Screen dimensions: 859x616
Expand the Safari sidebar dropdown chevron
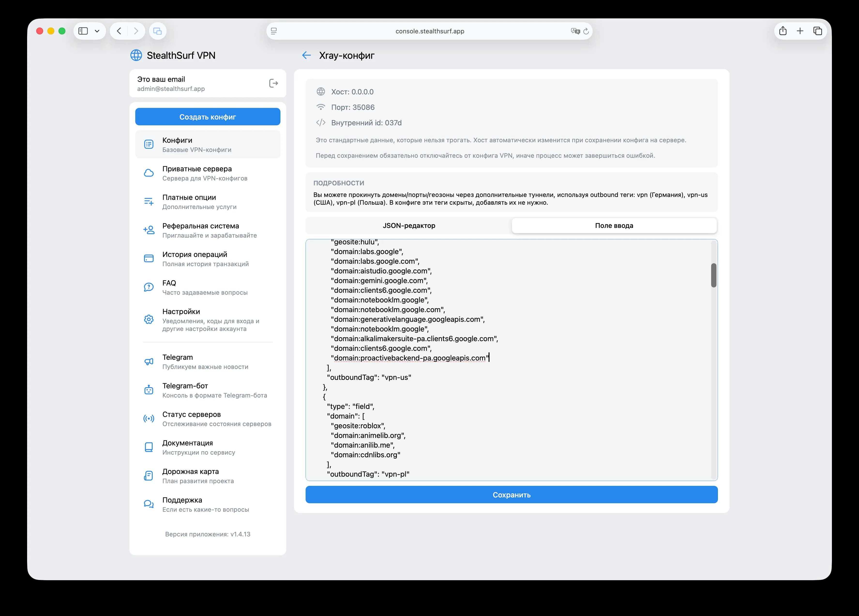pyautogui.click(x=97, y=31)
